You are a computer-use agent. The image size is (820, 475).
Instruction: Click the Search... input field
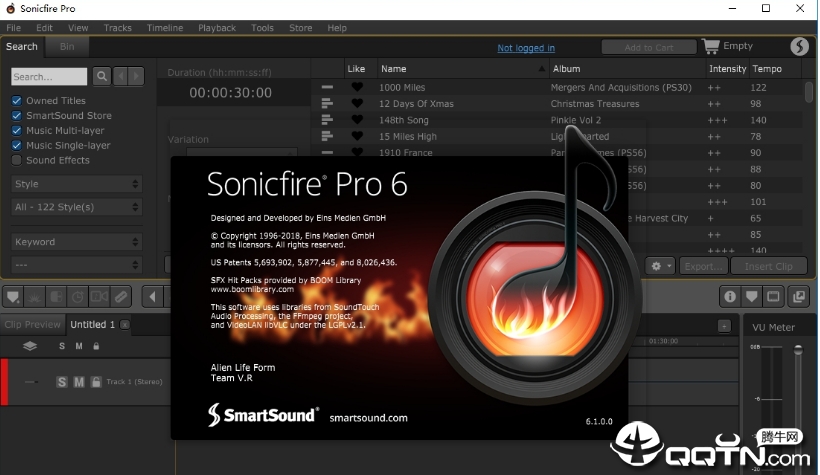click(49, 76)
